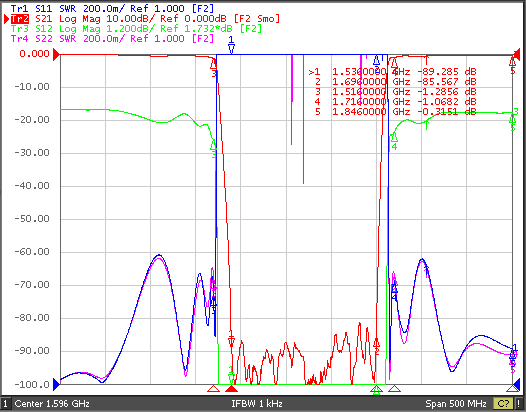This screenshot has width=526, height=412.
Task: Click the solid red active marker triangle on bottom axis
Action: (231, 389)
